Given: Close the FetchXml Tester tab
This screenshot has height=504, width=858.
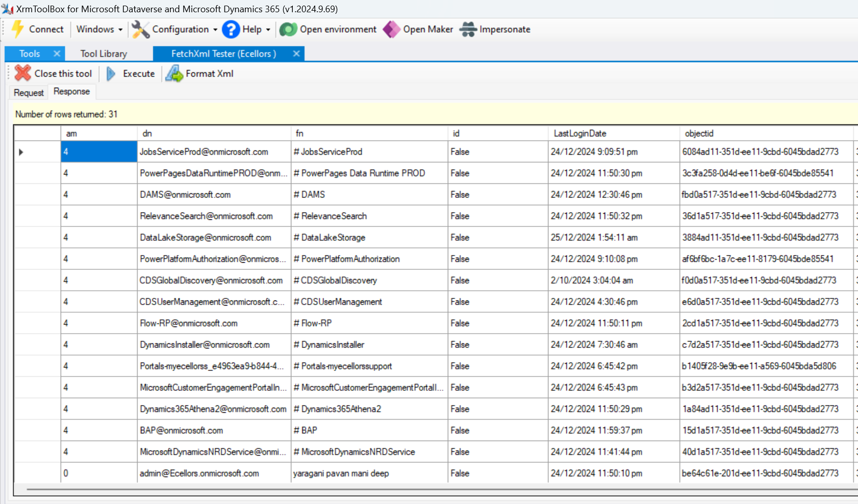Looking at the screenshot, I should 296,54.
